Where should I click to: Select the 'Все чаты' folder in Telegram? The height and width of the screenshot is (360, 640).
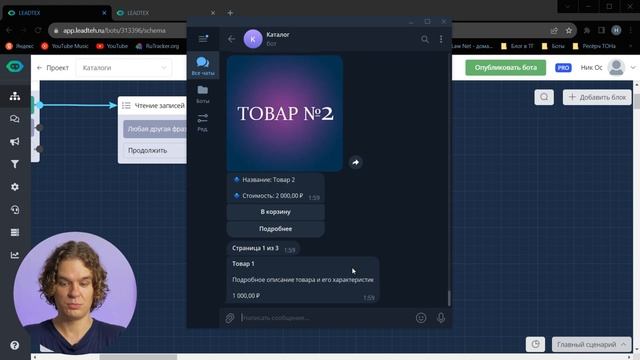(203, 65)
